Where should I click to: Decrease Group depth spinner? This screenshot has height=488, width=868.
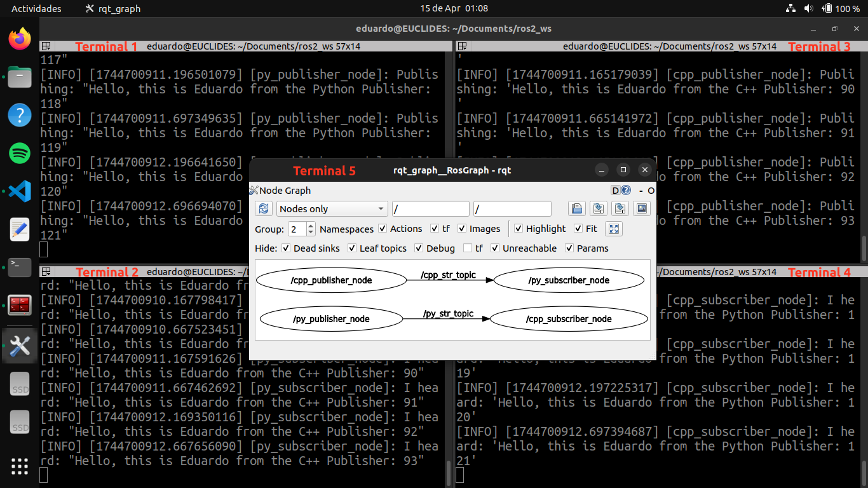pos(311,233)
